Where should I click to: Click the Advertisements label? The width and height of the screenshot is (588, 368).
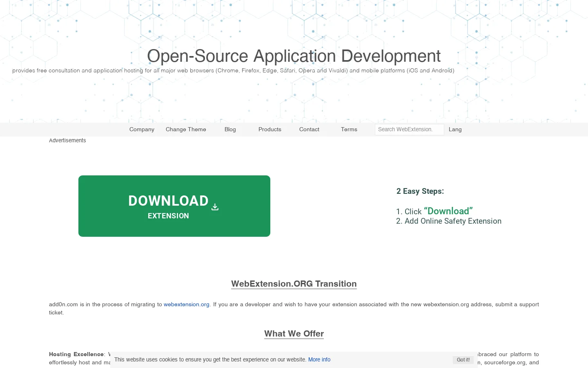(x=67, y=140)
